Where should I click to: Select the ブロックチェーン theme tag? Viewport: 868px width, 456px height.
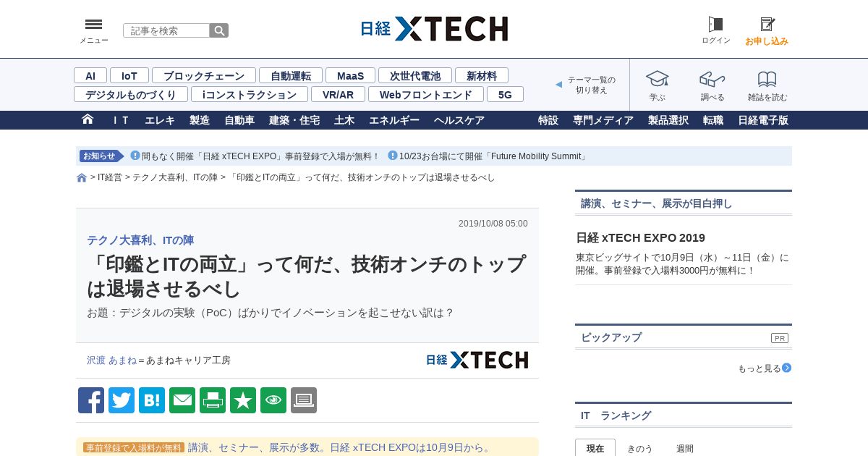204,75
